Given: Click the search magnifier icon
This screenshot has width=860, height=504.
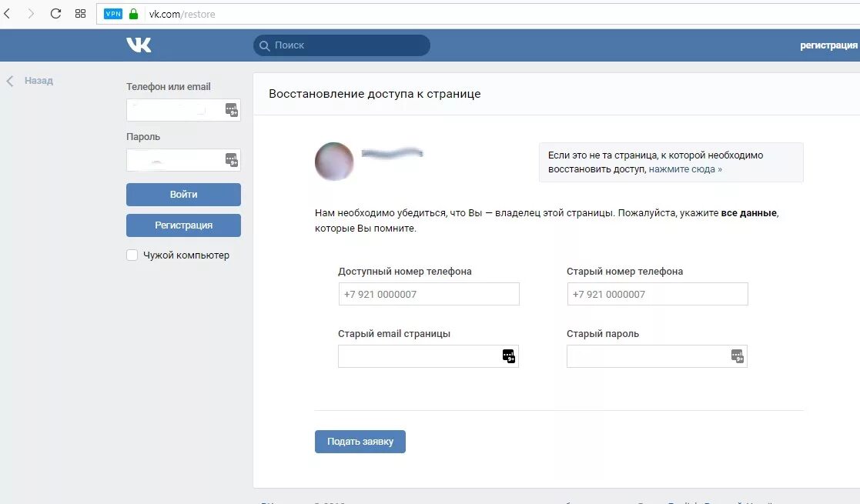Looking at the screenshot, I should coord(265,45).
